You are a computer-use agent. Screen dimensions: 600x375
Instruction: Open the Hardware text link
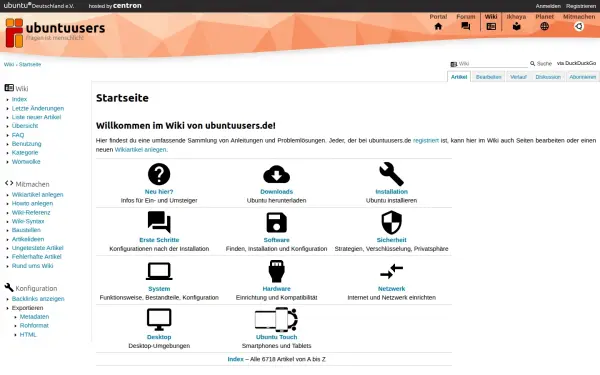(x=276, y=289)
